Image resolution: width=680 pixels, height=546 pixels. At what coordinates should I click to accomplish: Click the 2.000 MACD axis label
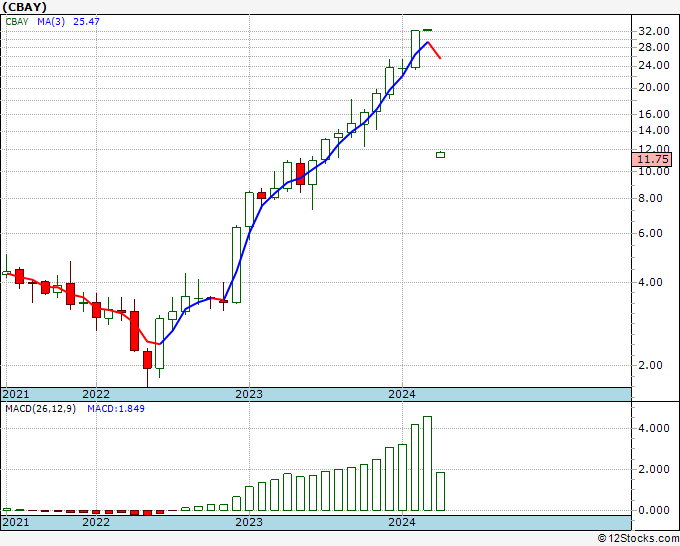pos(654,469)
